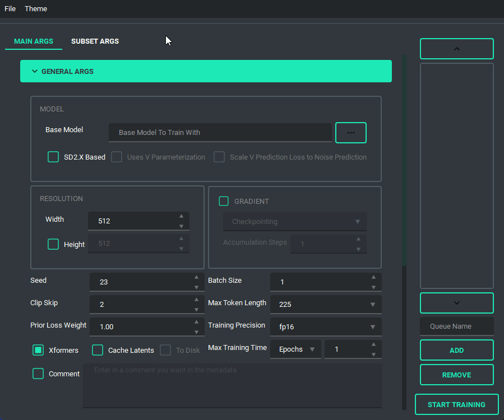This screenshot has width=504, height=420.
Task: Increase Height with the up arrow
Action: point(181,239)
